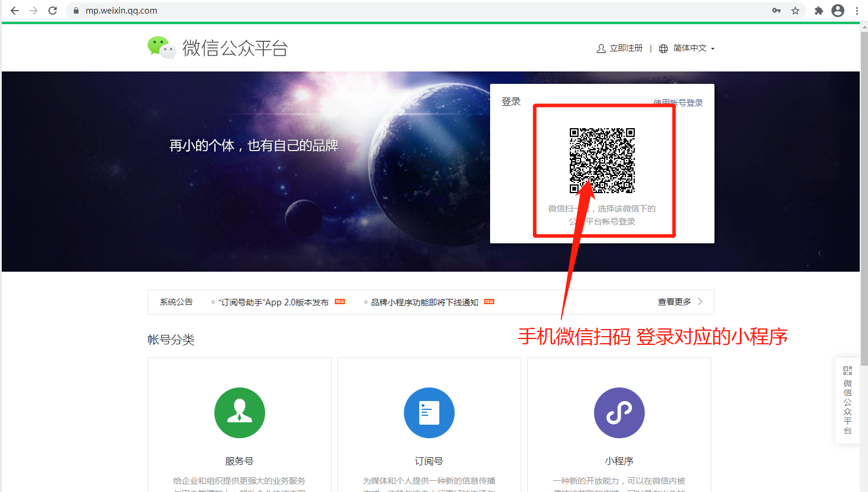Viewport: 868px width, 492px height.
Task: Click 微信公众平台 header title
Action: pyautogui.click(x=235, y=48)
